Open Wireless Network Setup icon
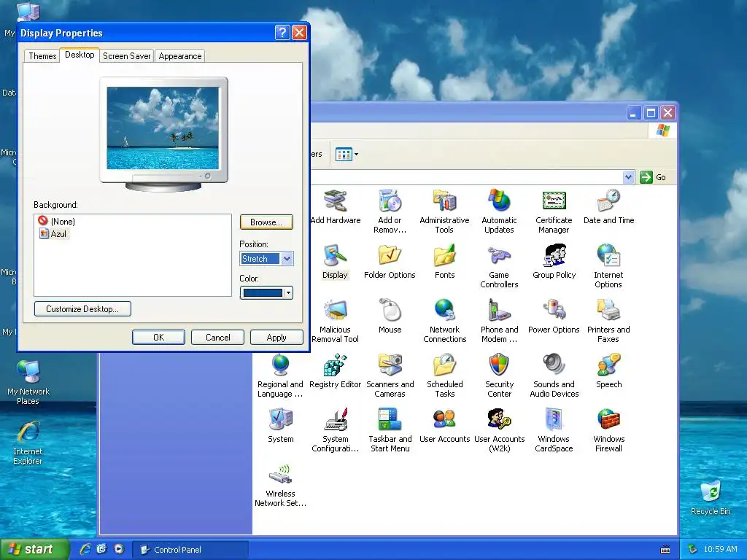 [x=280, y=485]
